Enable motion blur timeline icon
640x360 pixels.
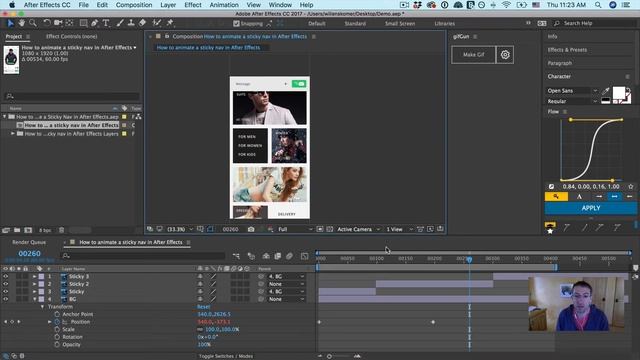click(289, 256)
